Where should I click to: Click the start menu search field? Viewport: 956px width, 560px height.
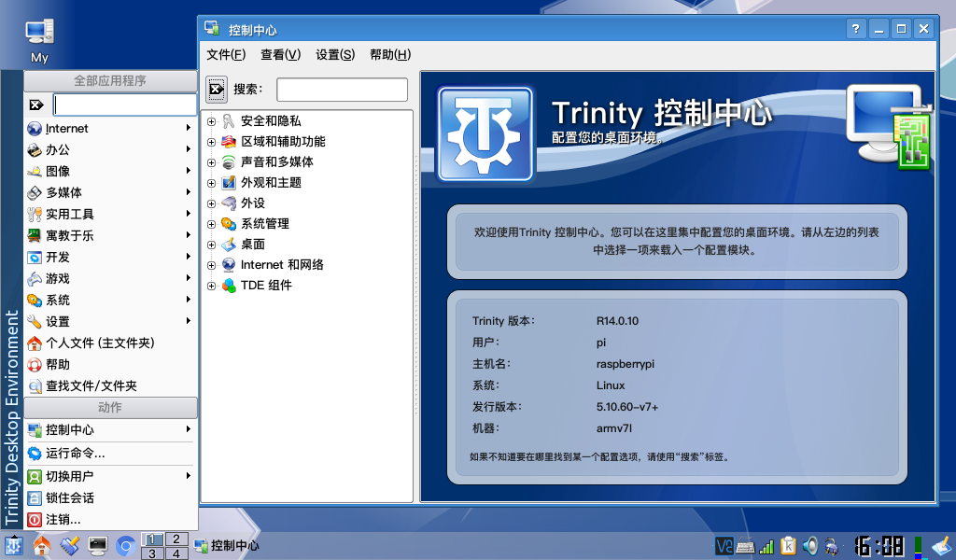125,105
